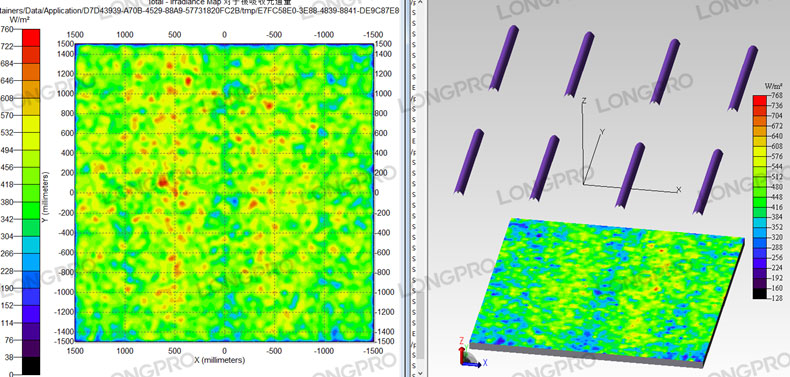The width and height of the screenshot is (790, 377).
Task: Pick the bottom-left purple lamp tube
Action: point(469,161)
